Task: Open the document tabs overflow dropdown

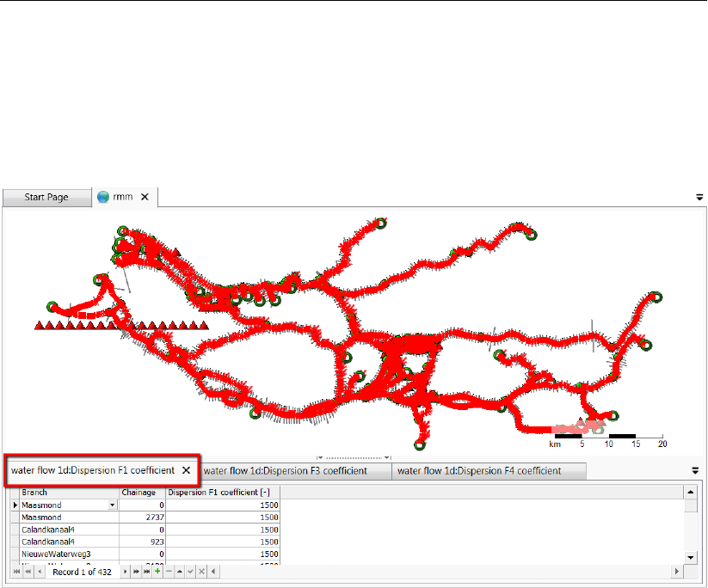Action: tap(699, 197)
